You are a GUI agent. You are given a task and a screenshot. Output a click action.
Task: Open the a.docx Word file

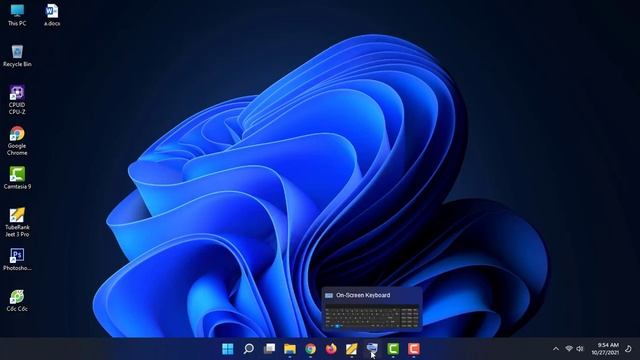pyautogui.click(x=52, y=15)
